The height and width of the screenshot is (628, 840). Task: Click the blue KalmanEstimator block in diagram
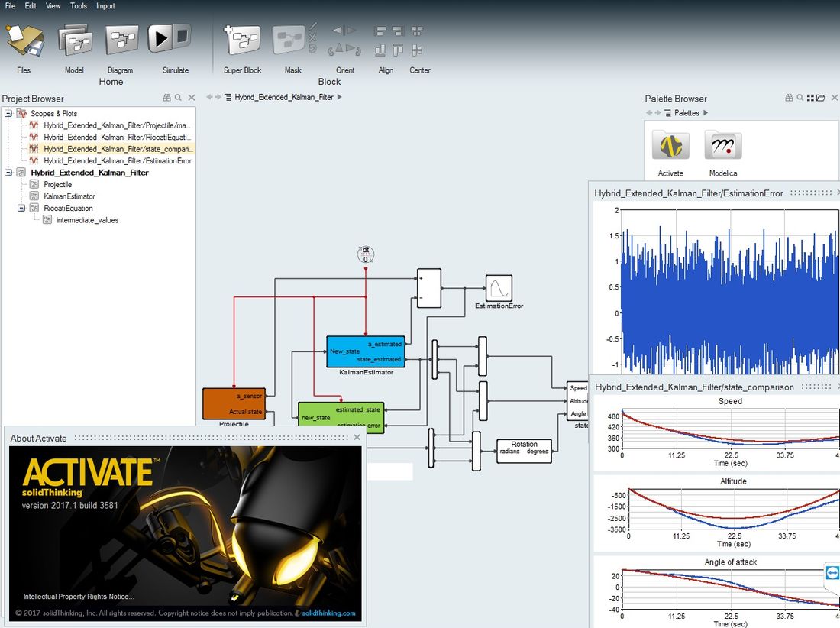366,351
